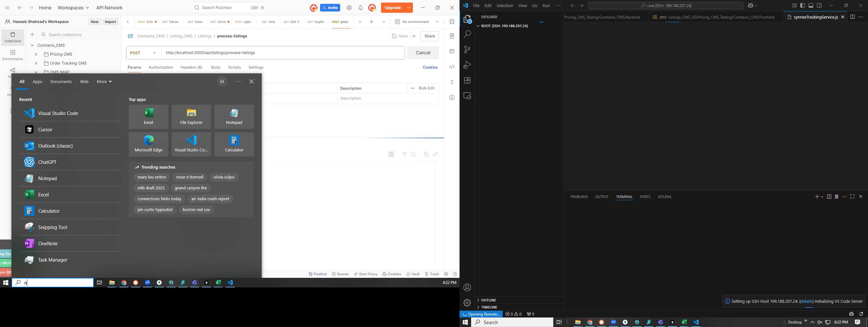Viewport: 868px width, 327px height.
Task: Open the Upgrade button dropdown arrow
Action: 409,7
